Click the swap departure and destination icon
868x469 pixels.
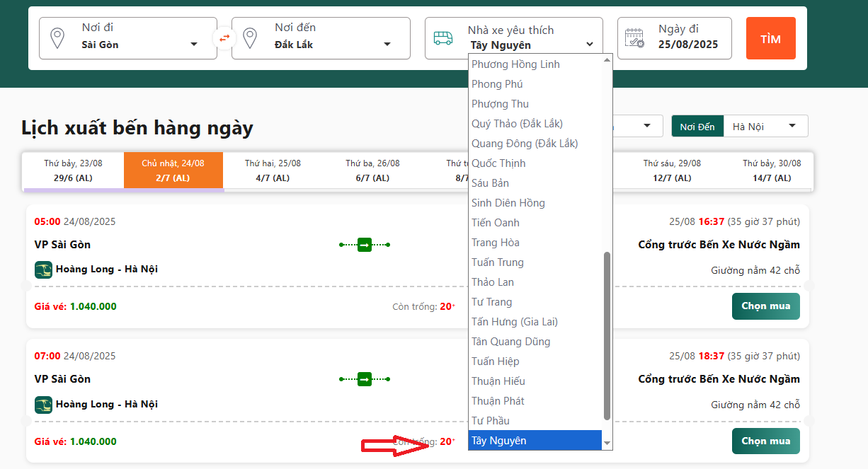[x=224, y=38]
